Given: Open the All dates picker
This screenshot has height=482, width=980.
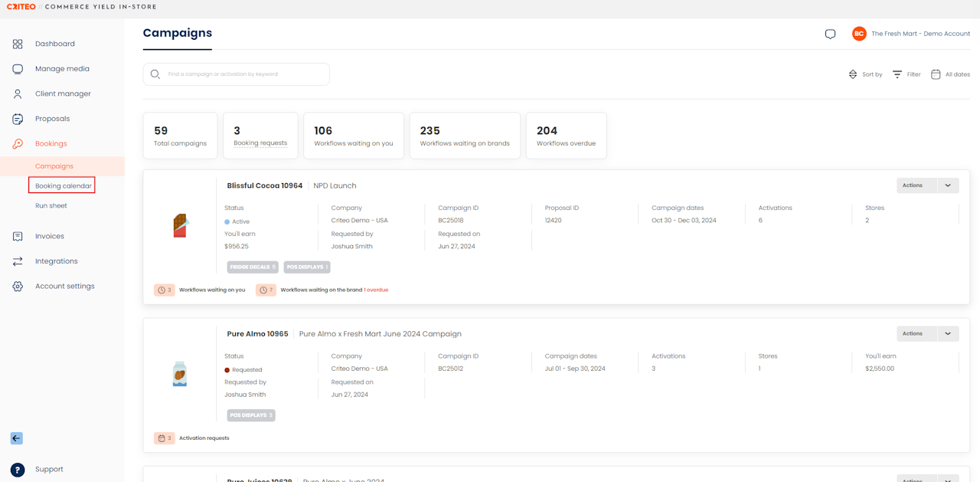Looking at the screenshot, I should [950, 74].
